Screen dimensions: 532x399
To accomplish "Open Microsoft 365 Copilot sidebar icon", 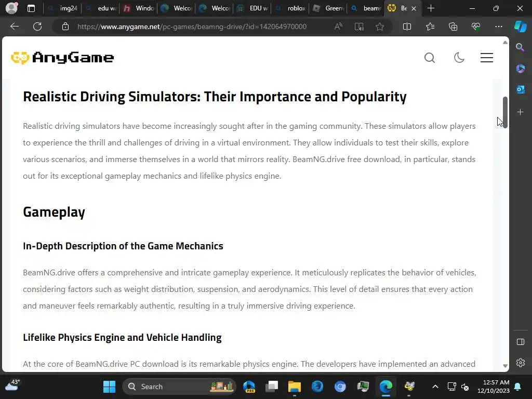I will pyautogui.click(x=521, y=69).
